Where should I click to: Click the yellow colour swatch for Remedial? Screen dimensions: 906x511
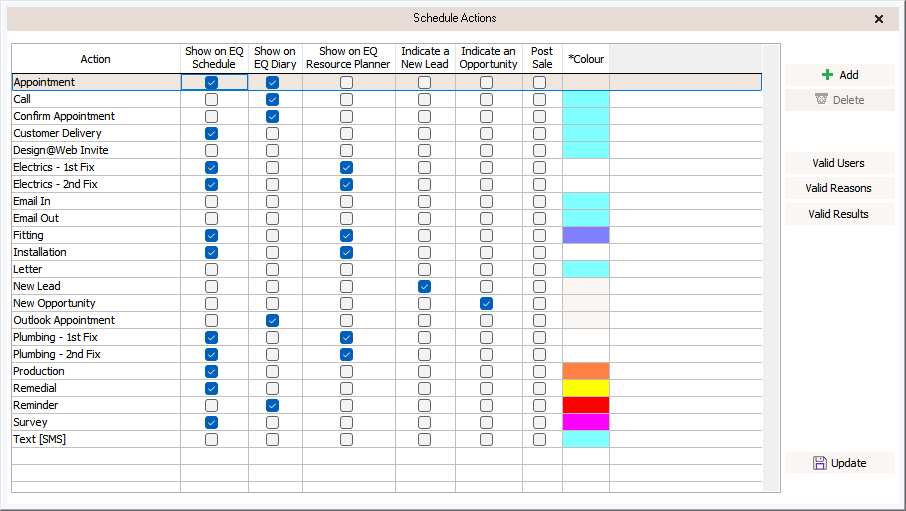[586, 388]
